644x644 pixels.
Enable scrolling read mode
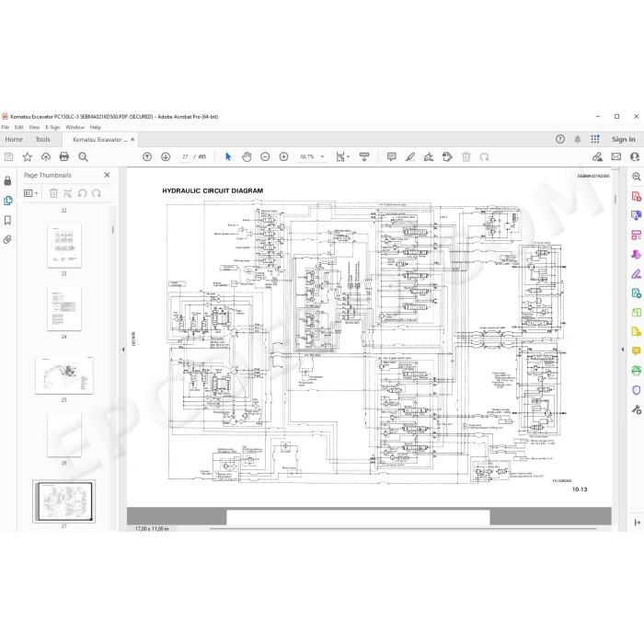364,156
